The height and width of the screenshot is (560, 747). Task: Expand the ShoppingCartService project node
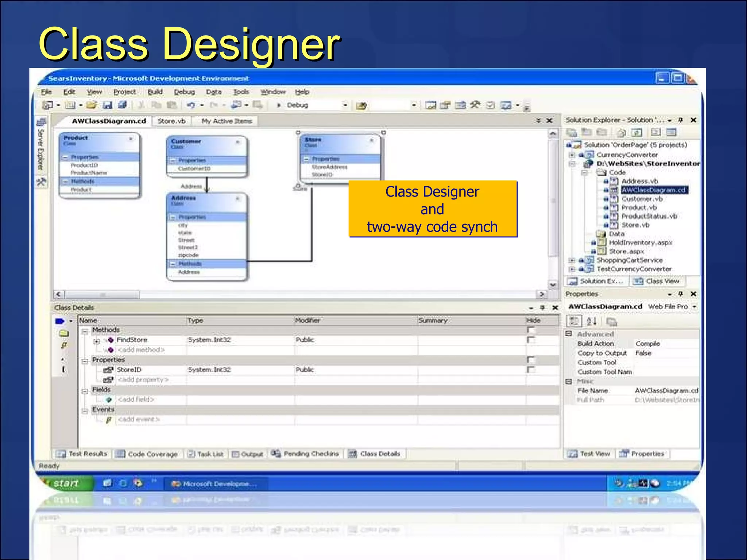pyautogui.click(x=572, y=261)
